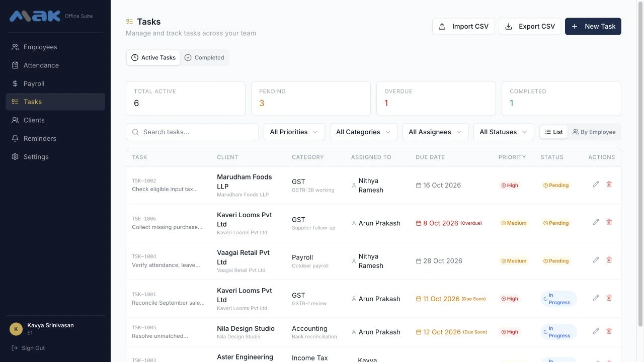The height and width of the screenshot is (362, 644).
Task: Click the Tasks heading checklist icon
Action: coord(130,22)
